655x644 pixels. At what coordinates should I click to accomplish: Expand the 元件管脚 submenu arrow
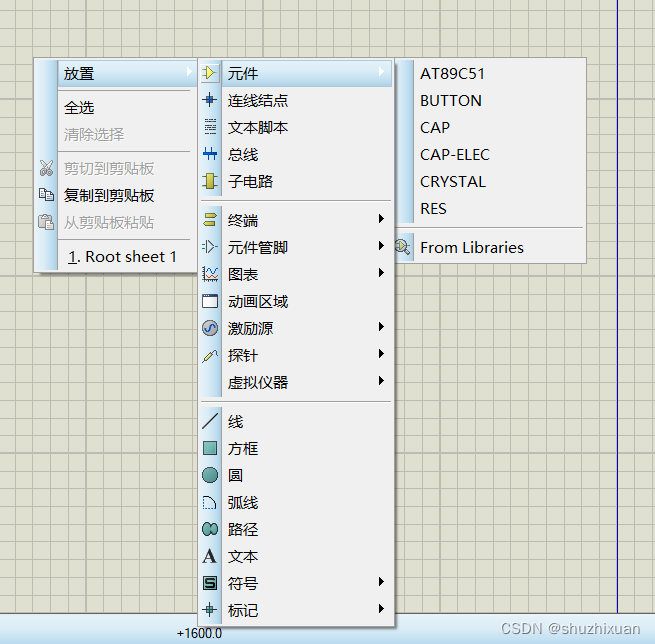tap(381, 246)
